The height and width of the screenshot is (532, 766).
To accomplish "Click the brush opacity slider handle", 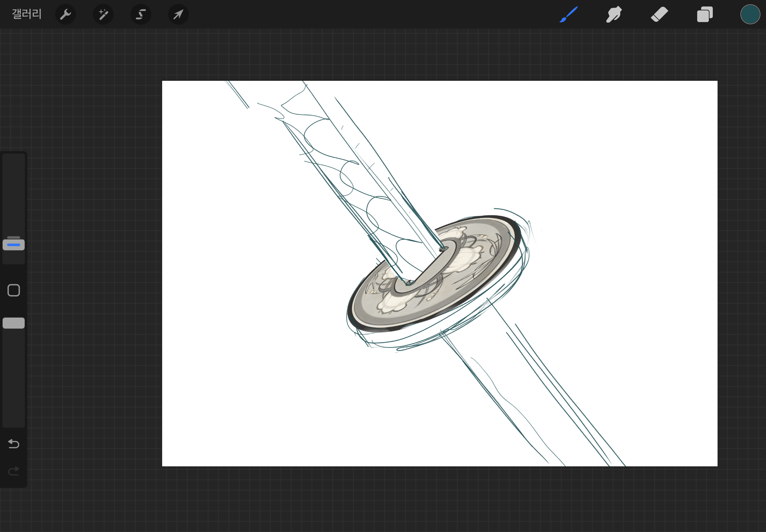I will coord(14,323).
